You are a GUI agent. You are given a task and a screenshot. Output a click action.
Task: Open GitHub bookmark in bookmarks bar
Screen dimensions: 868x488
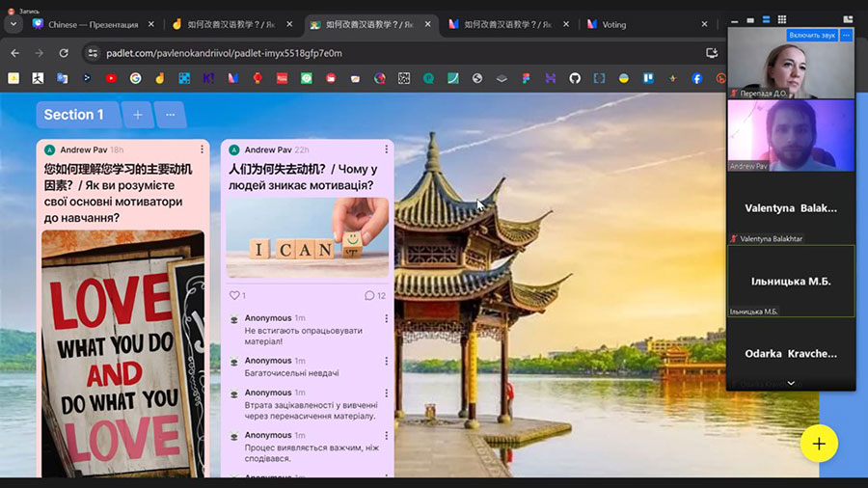(575, 78)
